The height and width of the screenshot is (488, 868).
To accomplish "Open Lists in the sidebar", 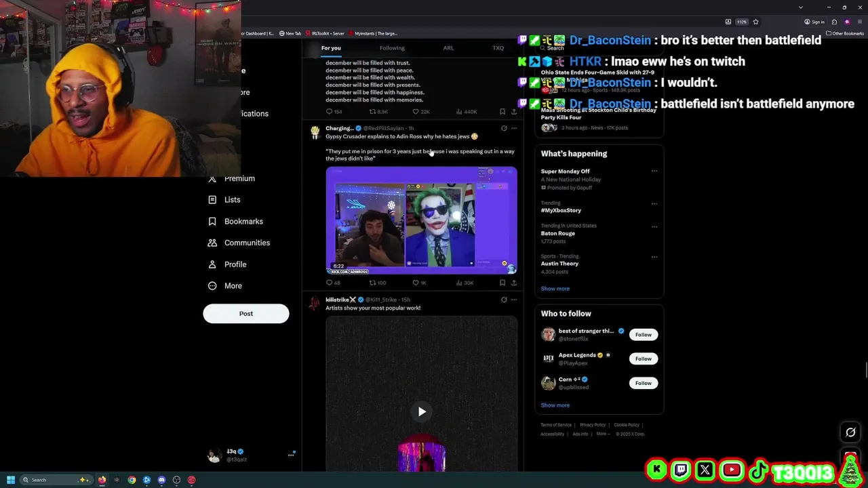I will click(x=224, y=200).
